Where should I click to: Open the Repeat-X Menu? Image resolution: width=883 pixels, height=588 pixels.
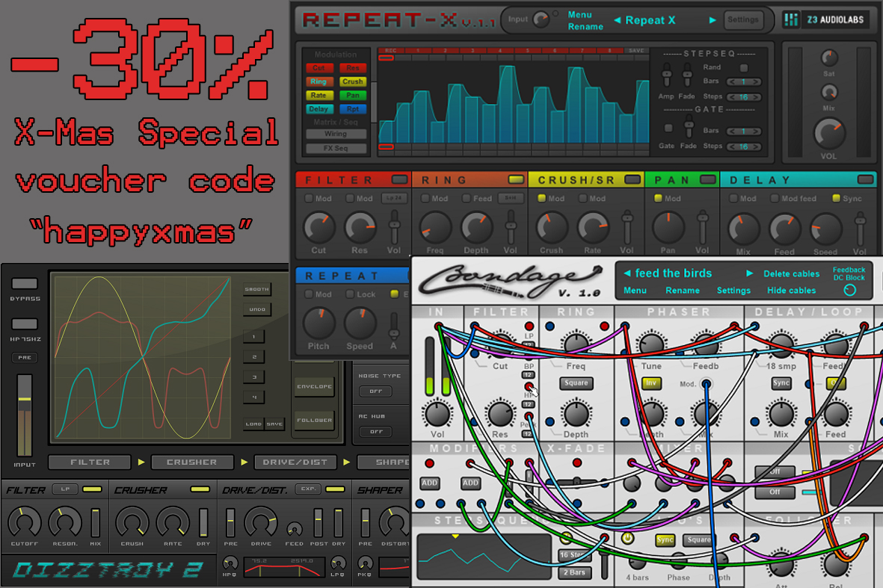coord(579,15)
